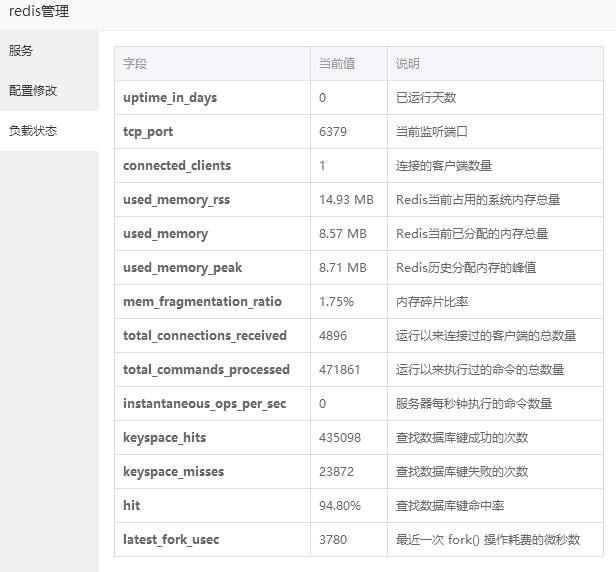Viewport: 616px width, 572px height.
Task: Click the 查找数据库键成功的次数 description
Action: [x=462, y=438]
